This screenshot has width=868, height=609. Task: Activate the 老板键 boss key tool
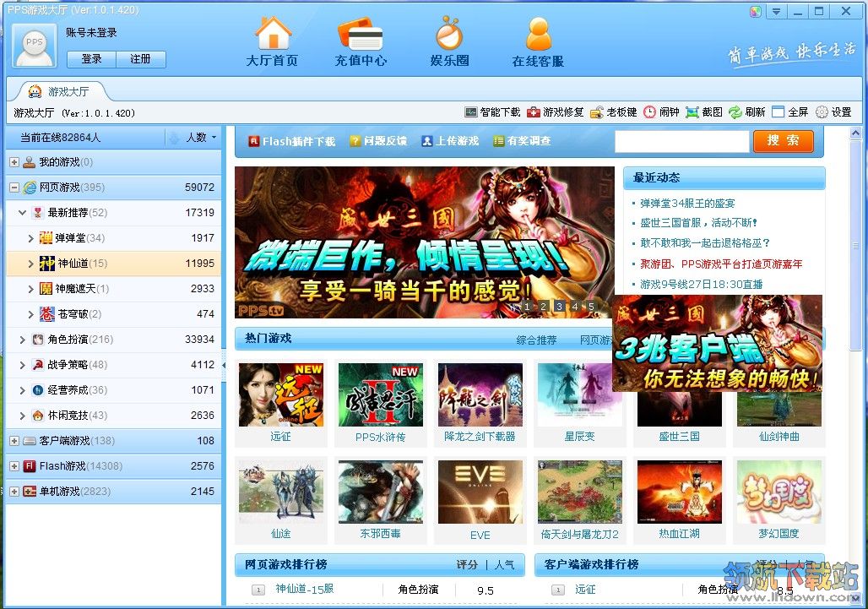pyautogui.click(x=613, y=112)
